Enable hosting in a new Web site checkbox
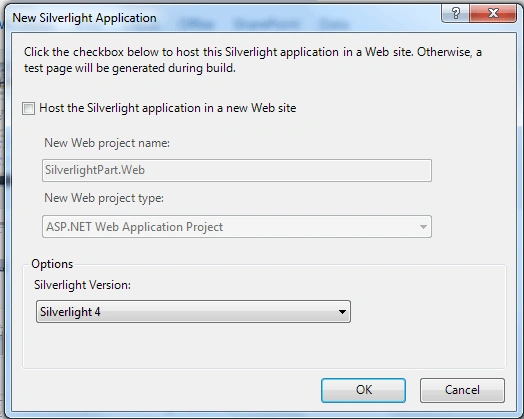Viewport: 524px width, 419px height. click(28, 108)
